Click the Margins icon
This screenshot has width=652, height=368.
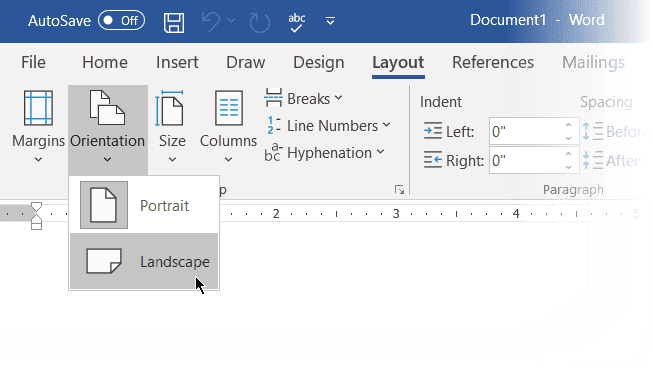(x=38, y=108)
